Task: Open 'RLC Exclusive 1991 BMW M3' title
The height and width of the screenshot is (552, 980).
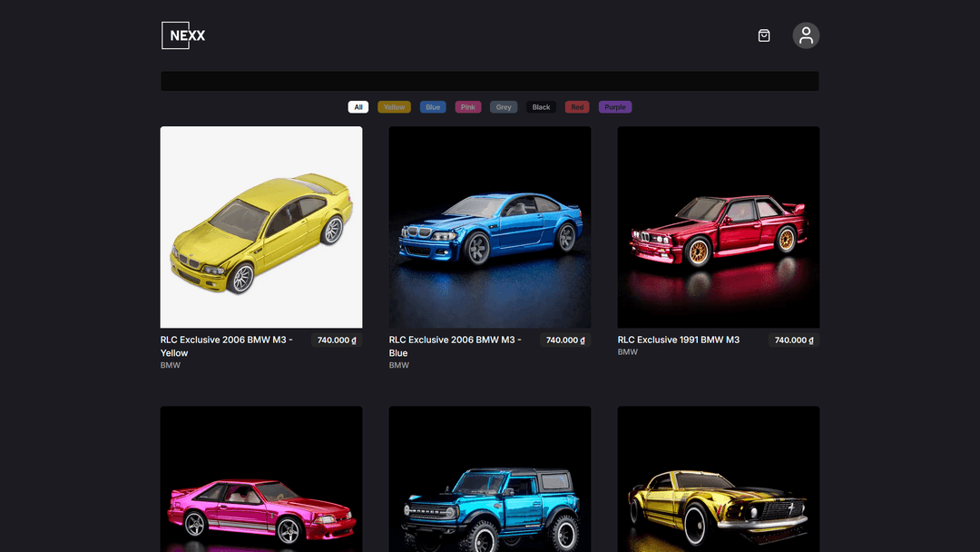Action: (678, 340)
